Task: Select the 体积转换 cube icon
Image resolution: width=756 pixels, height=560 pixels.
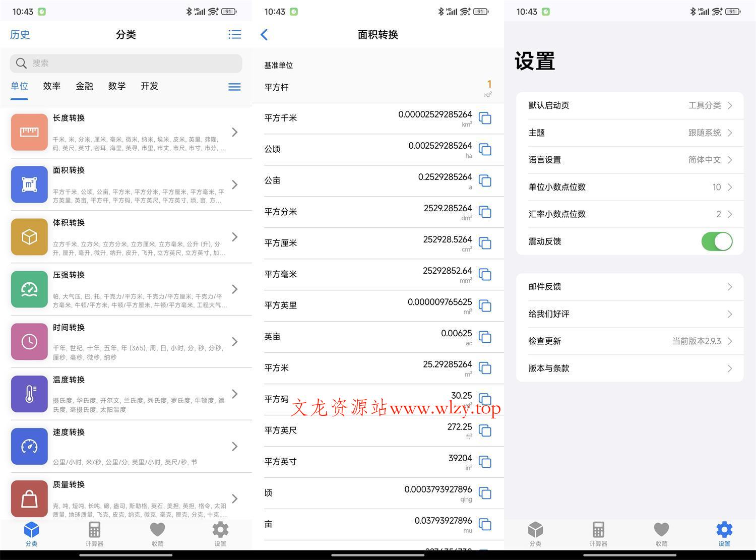Action: [29, 237]
